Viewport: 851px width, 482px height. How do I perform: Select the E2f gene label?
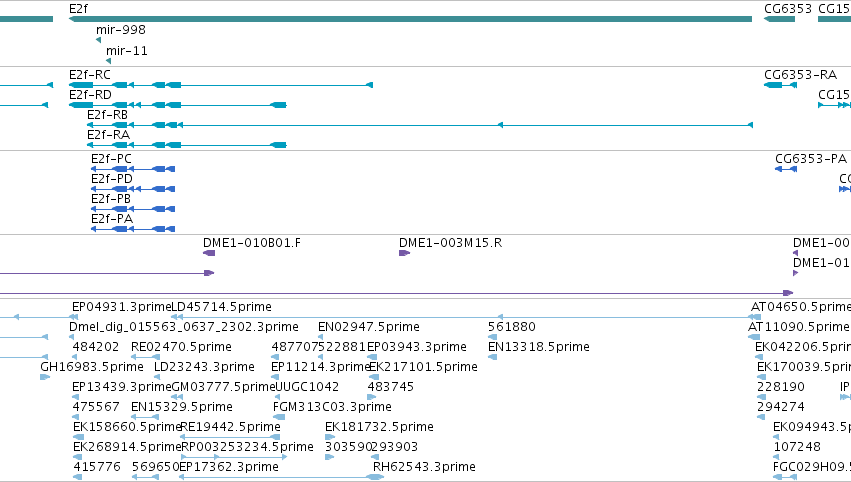click(78, 9)
